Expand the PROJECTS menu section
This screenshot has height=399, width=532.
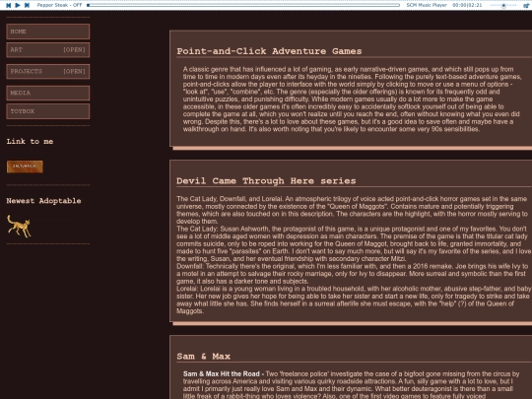tap(48, 72)
